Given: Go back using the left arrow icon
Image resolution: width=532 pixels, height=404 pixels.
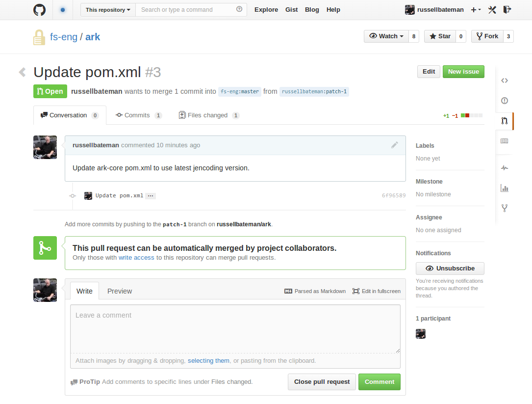Looking at the screenshot, I should pos(23,72).
